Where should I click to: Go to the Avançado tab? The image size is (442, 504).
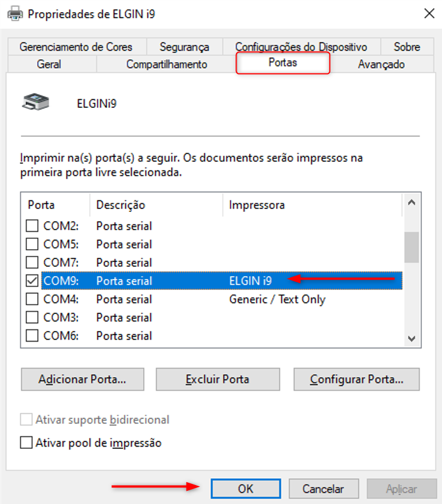tap(381, 64)
